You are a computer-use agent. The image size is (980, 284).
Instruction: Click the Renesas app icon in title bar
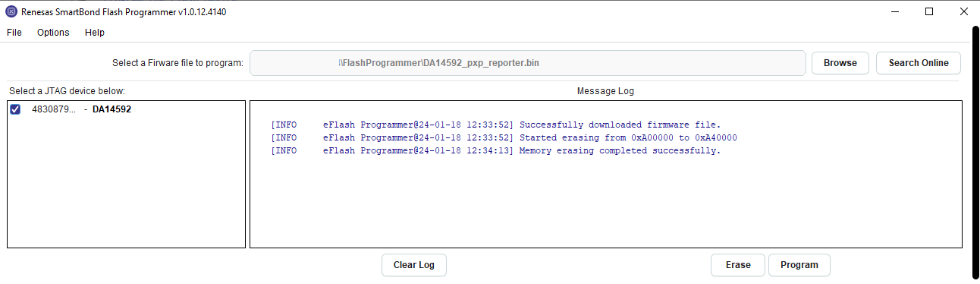point(11,11)
